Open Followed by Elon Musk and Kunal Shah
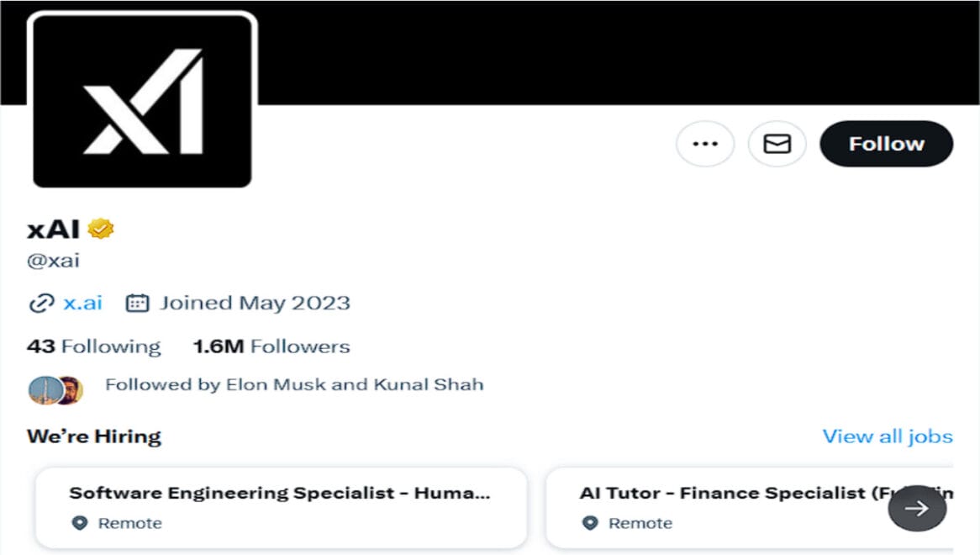The width and height of the screenshot is (980, 555). tap(294, 384)
